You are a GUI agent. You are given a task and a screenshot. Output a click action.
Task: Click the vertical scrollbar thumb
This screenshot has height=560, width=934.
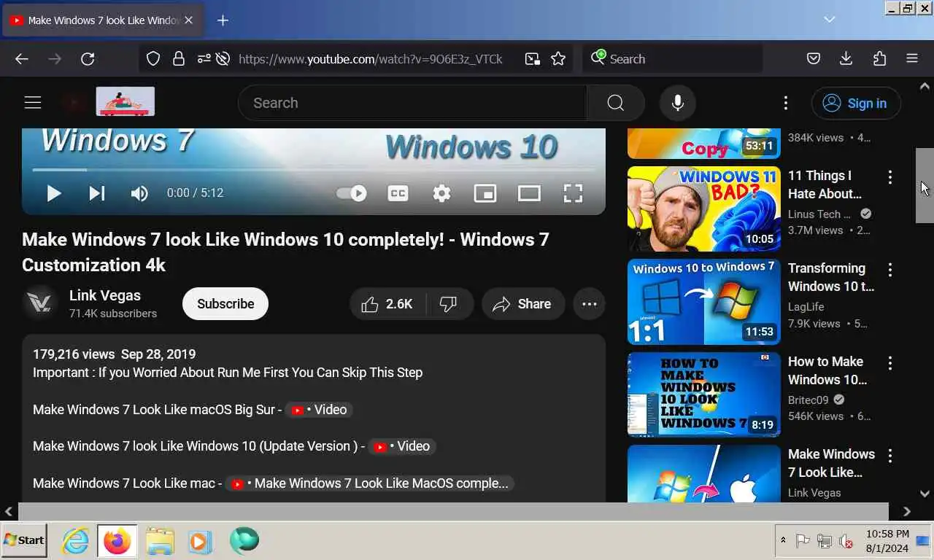click(x=925, y=185)
